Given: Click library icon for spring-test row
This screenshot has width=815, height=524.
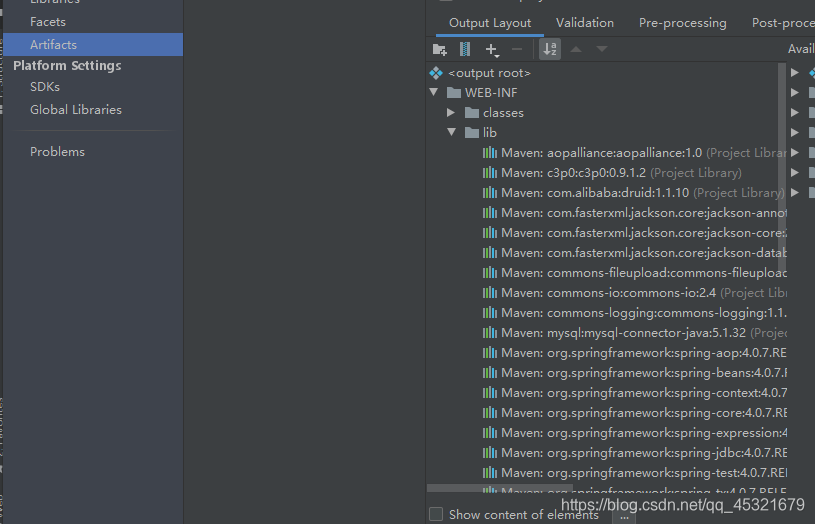Looking at the screenshot, I should point(490,473).
